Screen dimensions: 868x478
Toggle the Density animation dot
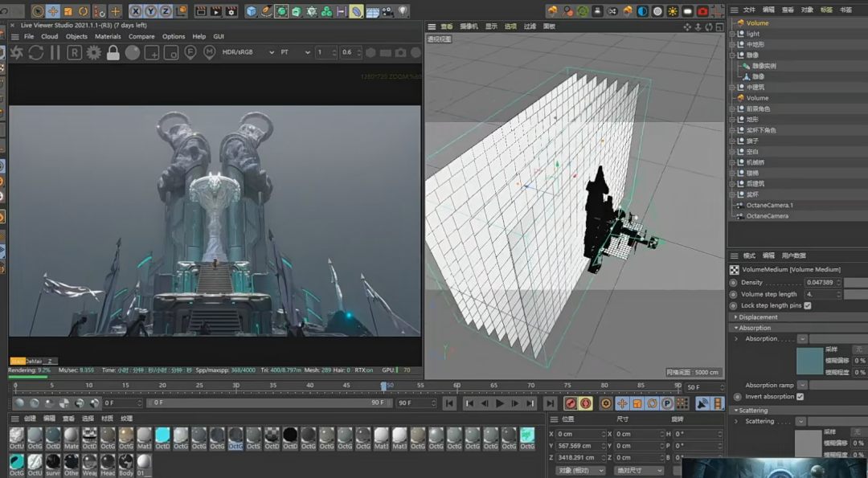point(733,283)
